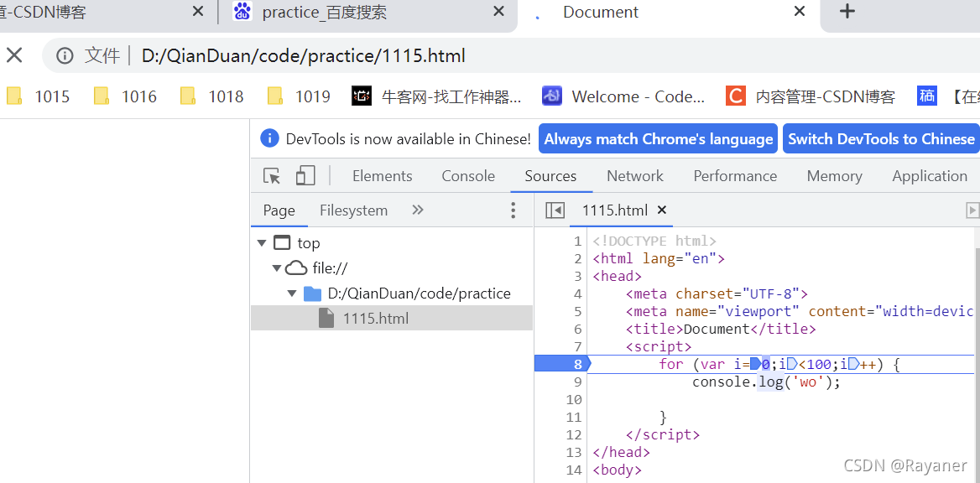Click line number 13 in gutter
Image resolution: width=980 pixels, height=483 pixels.
pyautogui.click(x=575, y=452)
